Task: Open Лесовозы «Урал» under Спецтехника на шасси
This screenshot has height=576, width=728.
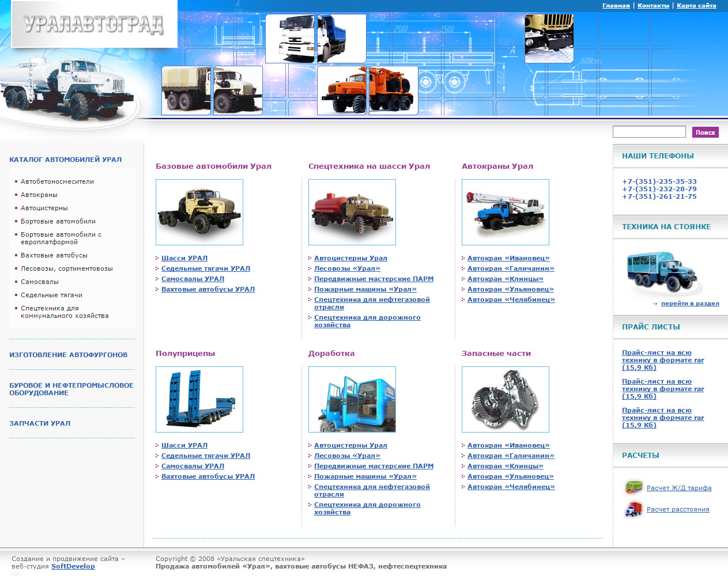Action: click(x=347, y=268)
